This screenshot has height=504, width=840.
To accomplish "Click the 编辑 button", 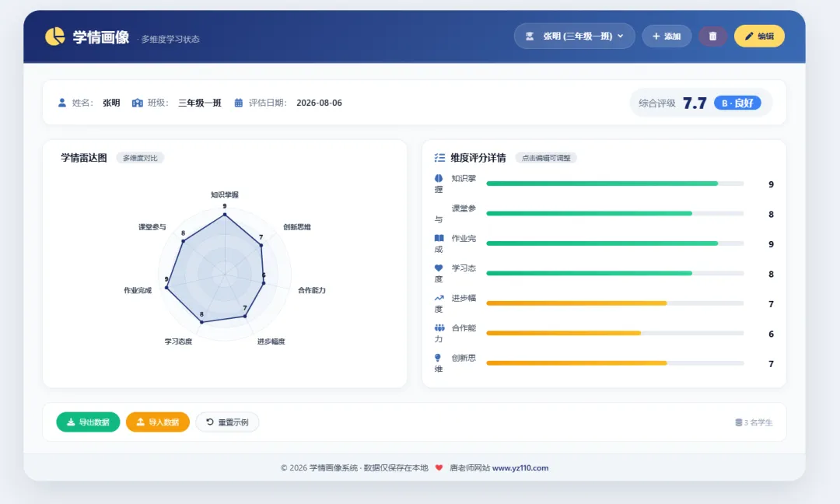I will [759, 36].
